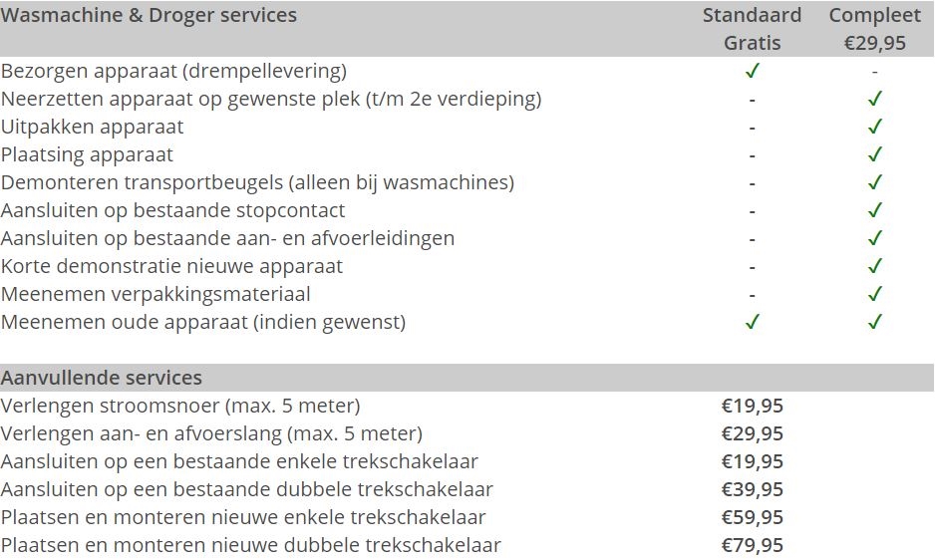The height and width of the screenshot is (560, 935).
Task: Click the Compleet checkmark for Plaatsing apparaat
Action: [875, 154]
